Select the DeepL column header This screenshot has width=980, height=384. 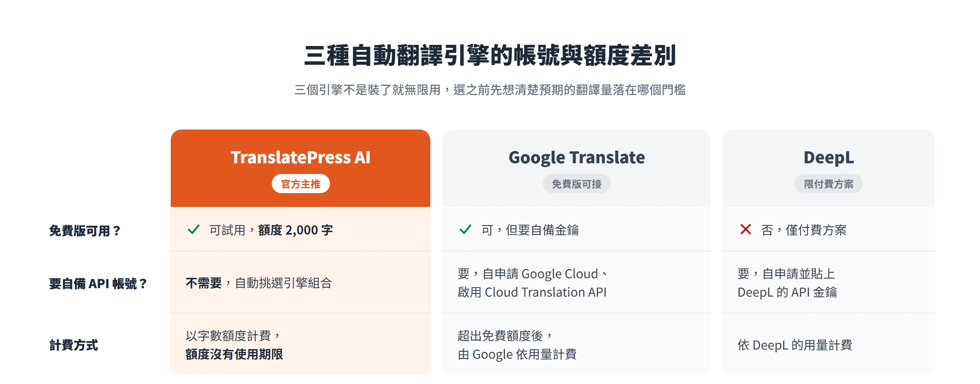click(x=828, y=168)
